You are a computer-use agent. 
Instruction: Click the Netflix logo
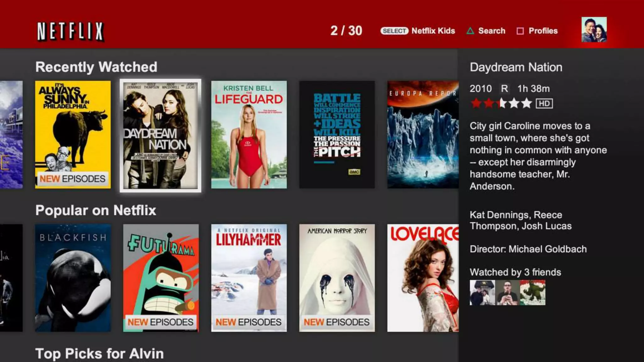[x=70, y=31]
